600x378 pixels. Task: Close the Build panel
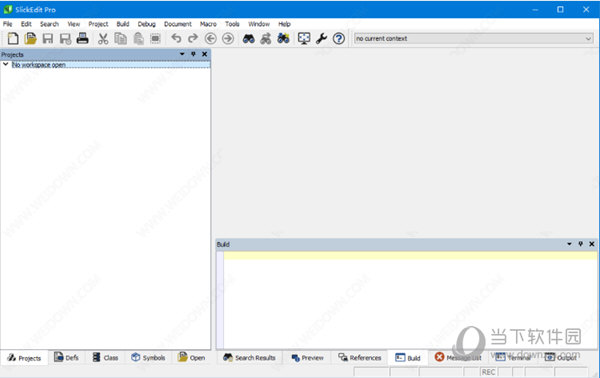[592, 244]
